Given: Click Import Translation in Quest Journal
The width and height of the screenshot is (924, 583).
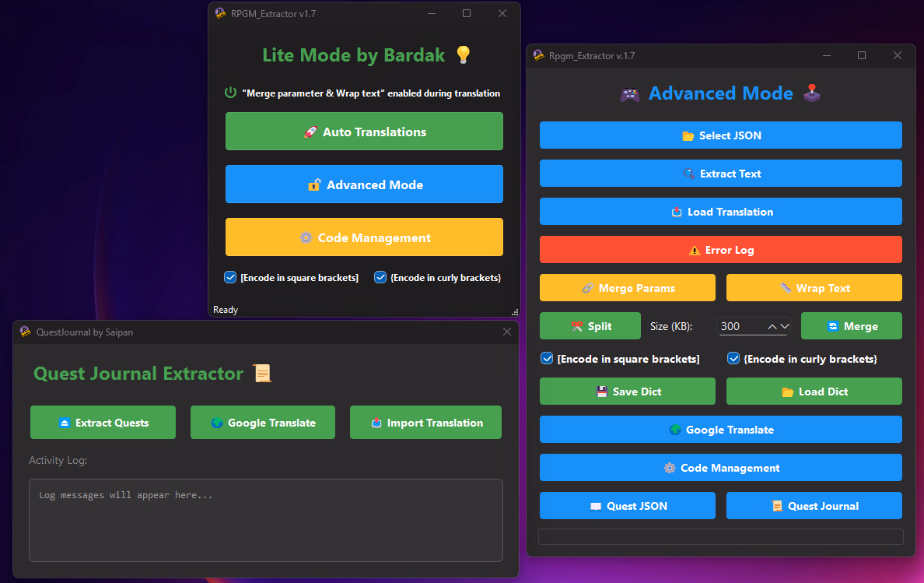Looking at the screenshot, I should tap(425, 423).
